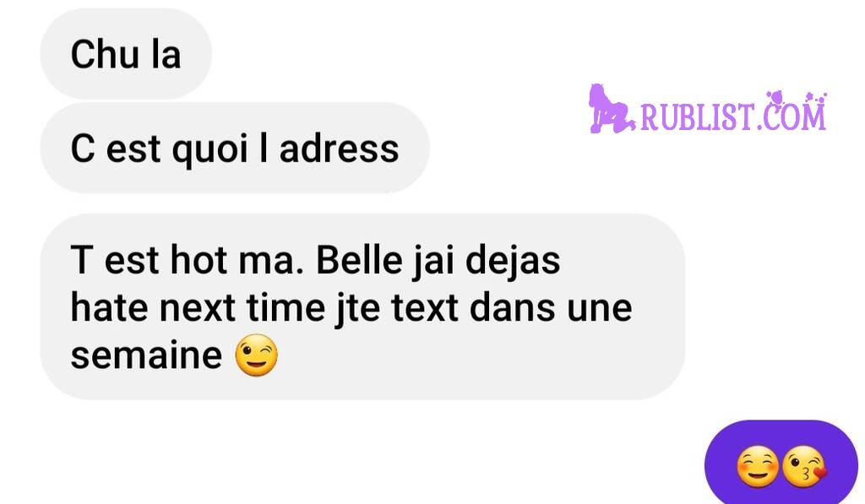Image resolution: width=865 pixels, height=504 pixels.
Task: Open the RUBLIST.COM watermark link
Action: pyautogui.click(x=733, y=114)
